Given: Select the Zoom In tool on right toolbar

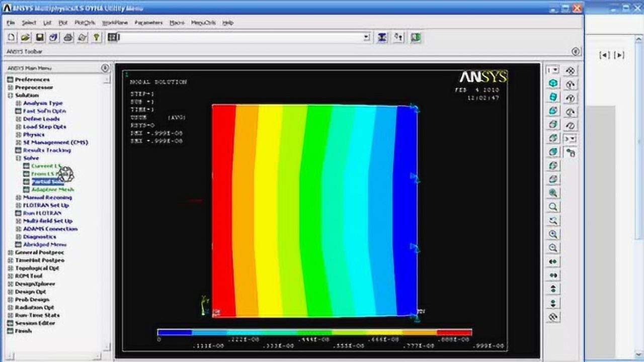Looking at the screenshot, I should click(552, 235).
